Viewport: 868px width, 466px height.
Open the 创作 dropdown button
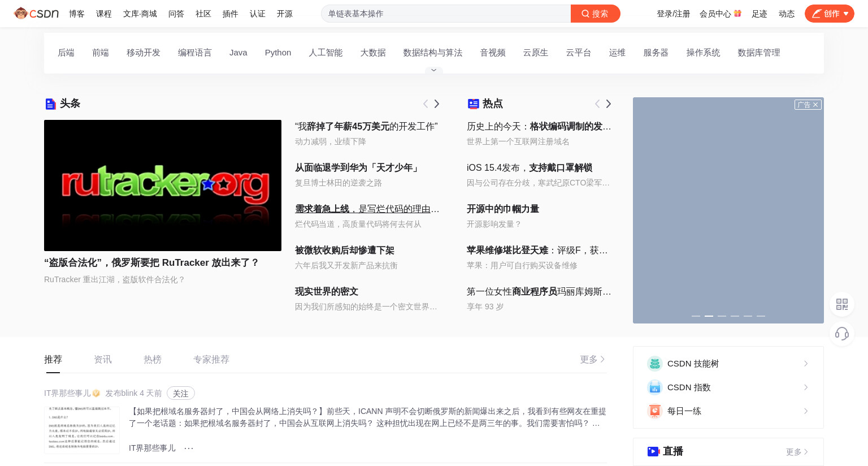829,14
